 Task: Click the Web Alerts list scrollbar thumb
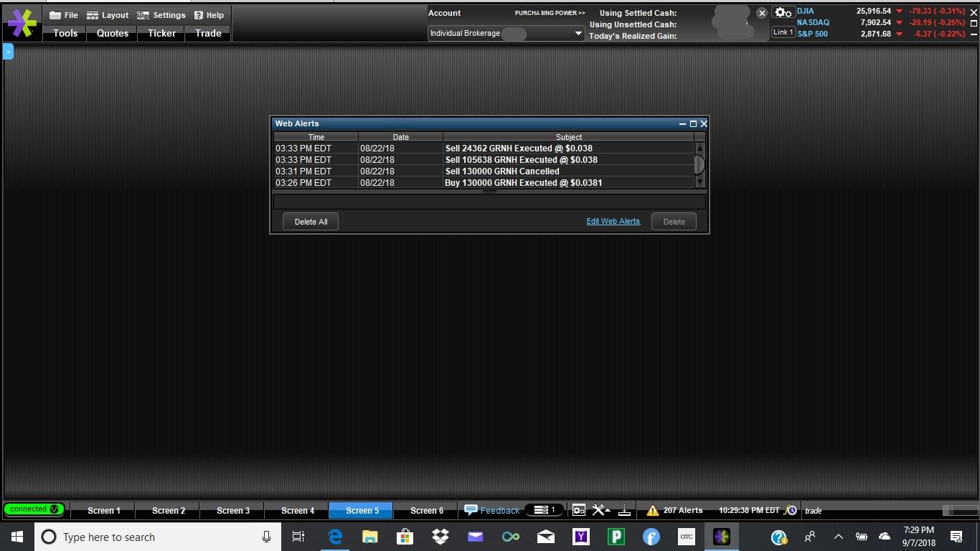point(699,164)
